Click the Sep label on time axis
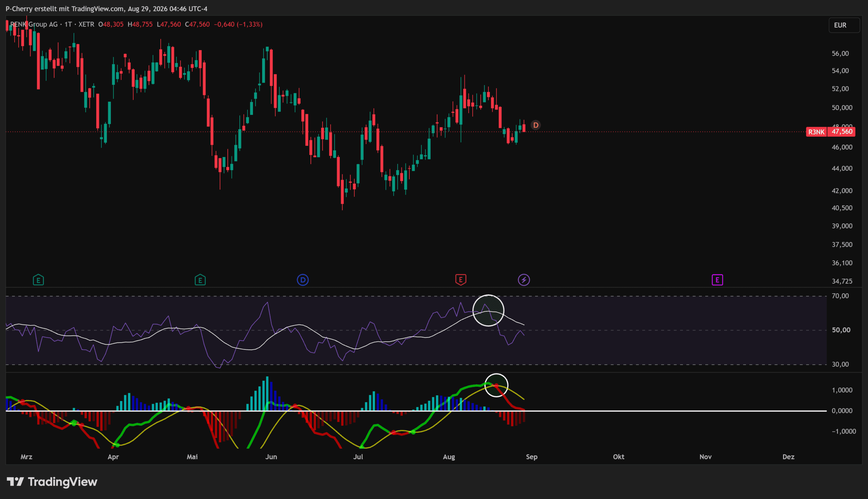The image size is (868, 499). click(x=532, y=457)
